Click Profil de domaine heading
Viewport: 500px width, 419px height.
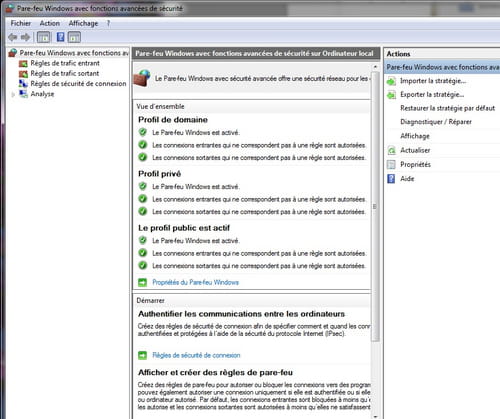[x=173, y=120]
